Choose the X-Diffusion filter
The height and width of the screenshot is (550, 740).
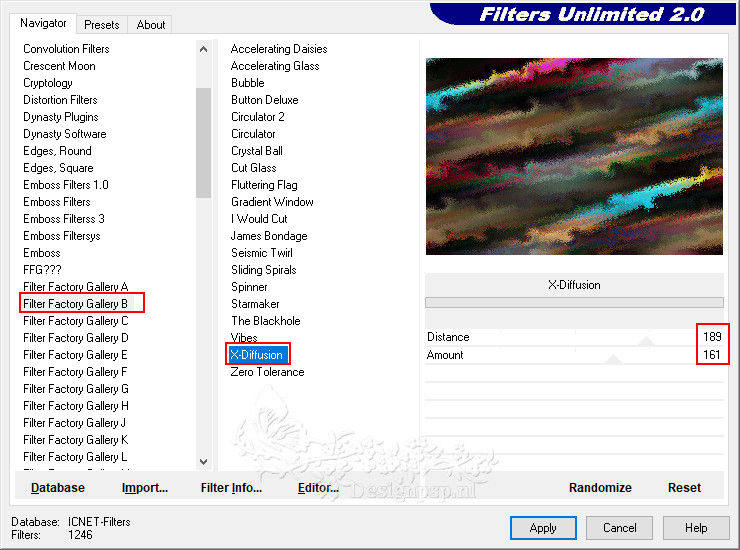(257, 355)
